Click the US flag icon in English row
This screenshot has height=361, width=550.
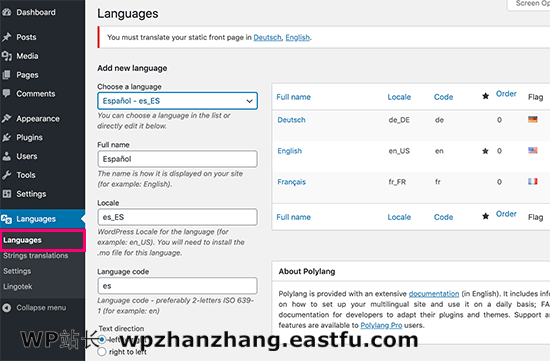tap(533, 151)
